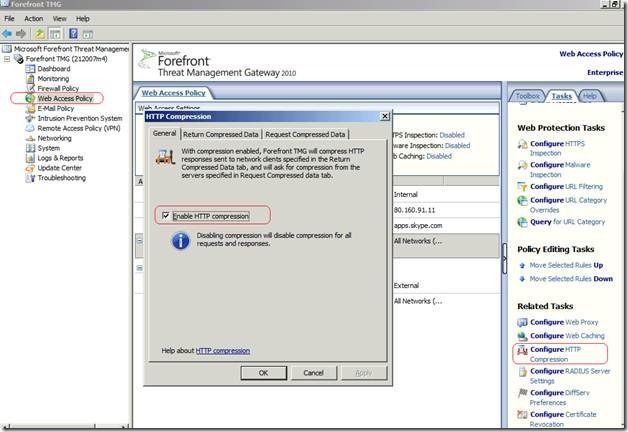Viewport: 628px width, 432px height.
Task: Click the Back arrow toolbar icon
Action: click(7, 34)
